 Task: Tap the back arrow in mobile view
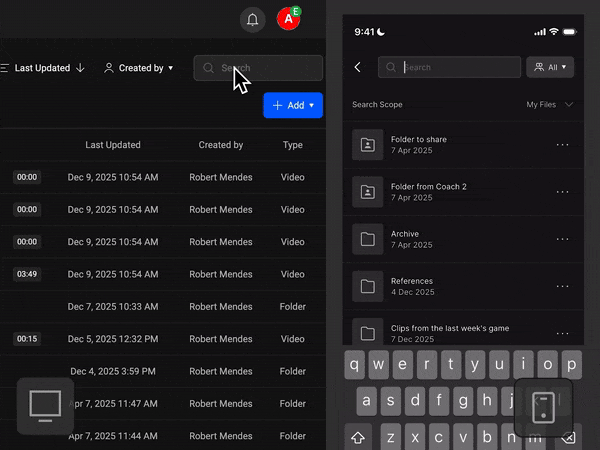pos(358,67)
